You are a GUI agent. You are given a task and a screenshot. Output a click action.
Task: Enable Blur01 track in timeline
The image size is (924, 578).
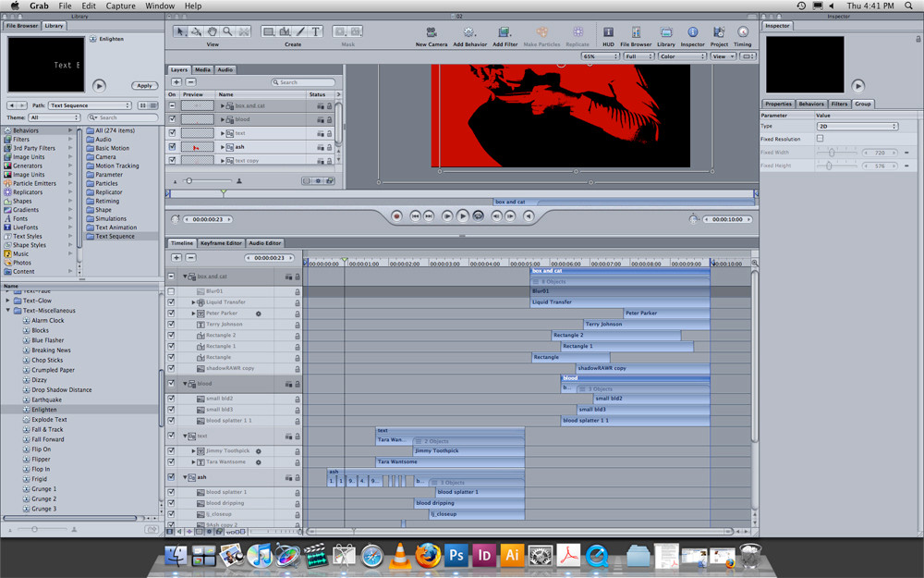click(171, 291)
